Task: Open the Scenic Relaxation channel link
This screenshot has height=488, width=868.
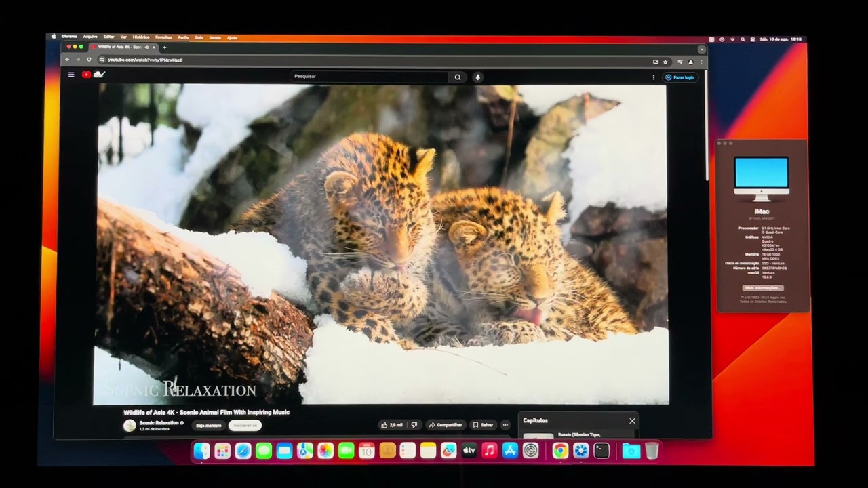Action: coord(159,422)
